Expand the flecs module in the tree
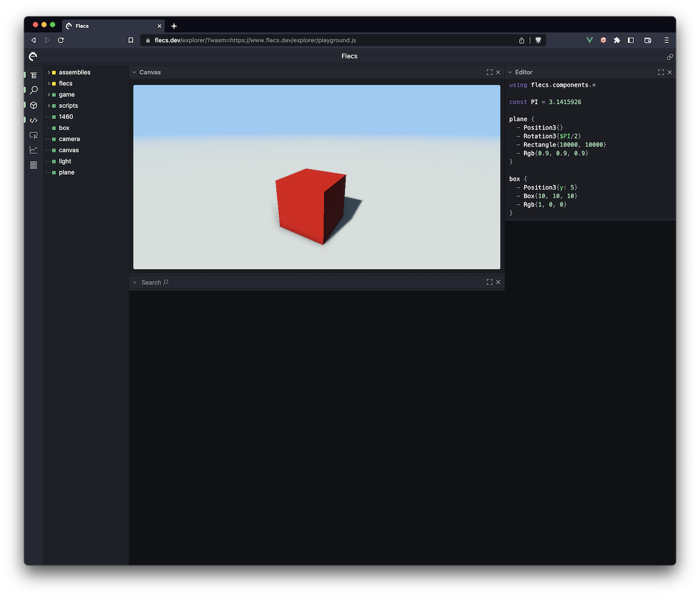Screen dimensions: 700x597 tap(48, 83)
